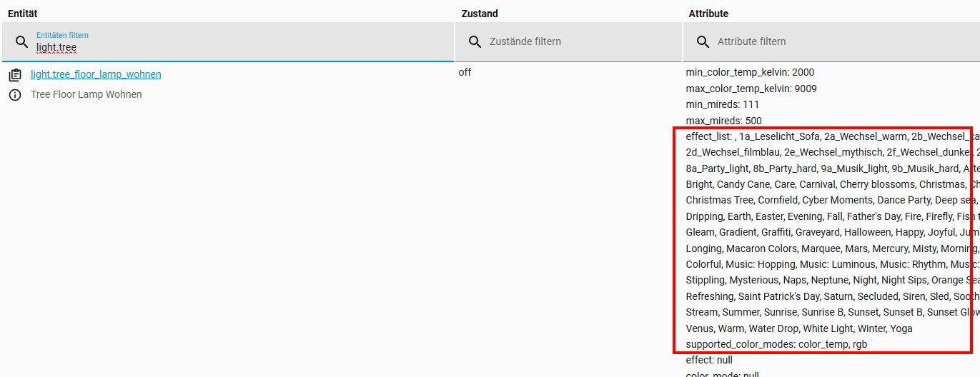The height and width of the screenshot is (377, 980).
Task: Click the magnifier icon in the Entitäten filter
Action: 22,42
